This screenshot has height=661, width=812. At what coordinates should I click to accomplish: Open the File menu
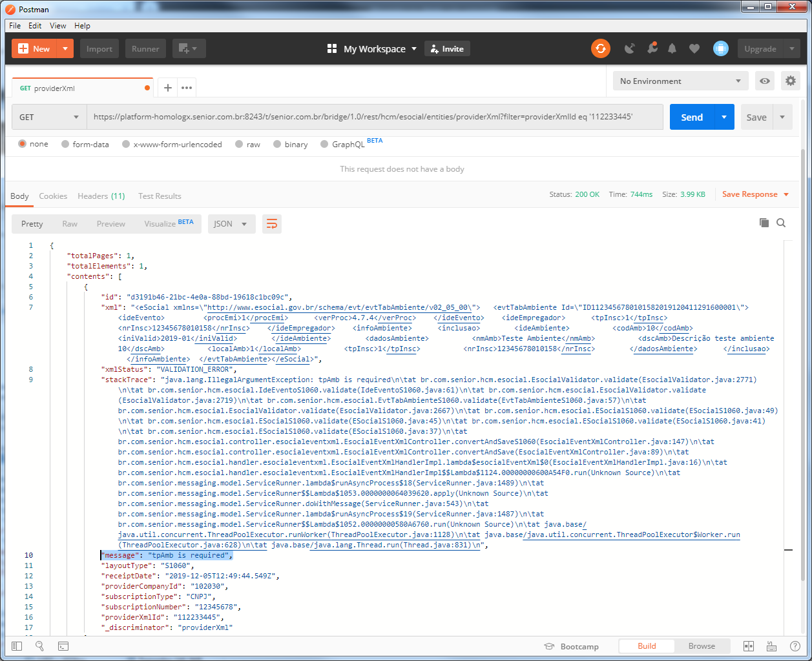click(x=15, y=25)
